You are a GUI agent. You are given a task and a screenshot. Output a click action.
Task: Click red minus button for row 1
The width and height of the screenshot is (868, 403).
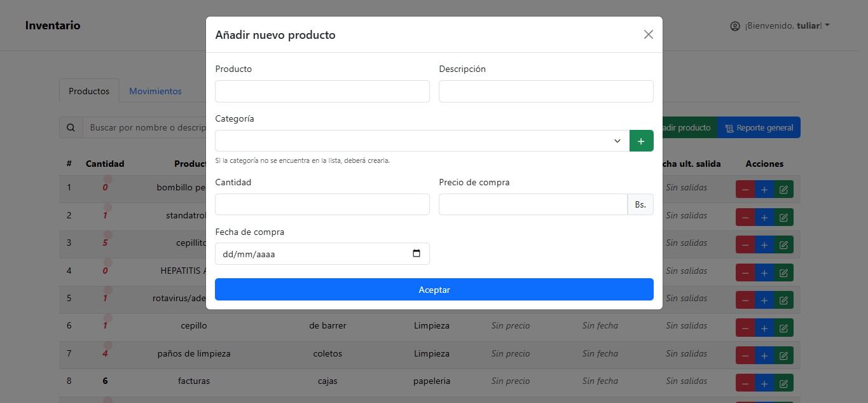745,190
